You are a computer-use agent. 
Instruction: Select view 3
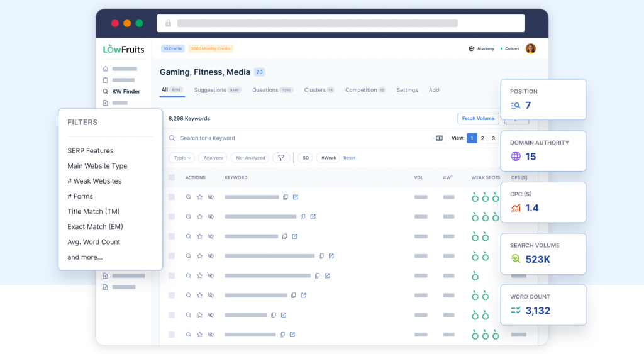coord(493,138)
